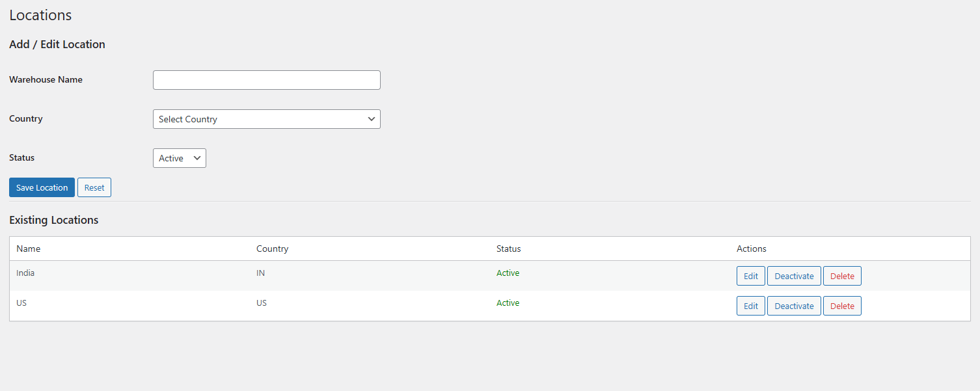Click the Country column header in table

click(272, 249)
